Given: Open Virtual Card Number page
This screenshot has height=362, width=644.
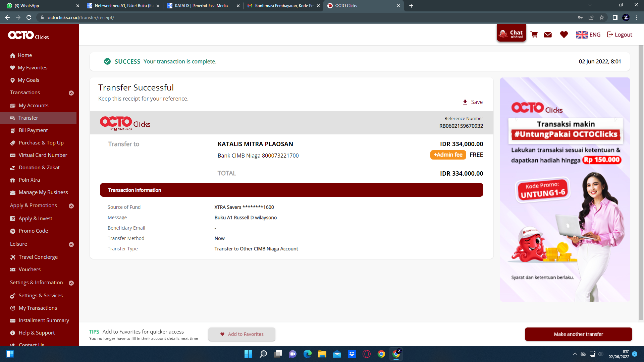Looking at the screenshot, I should (39, 155).
